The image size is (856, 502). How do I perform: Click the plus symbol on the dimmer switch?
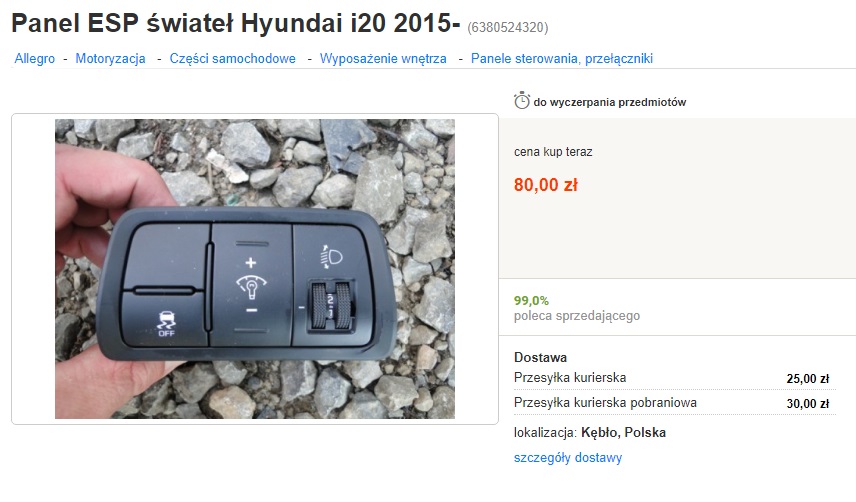click(251, 262)
